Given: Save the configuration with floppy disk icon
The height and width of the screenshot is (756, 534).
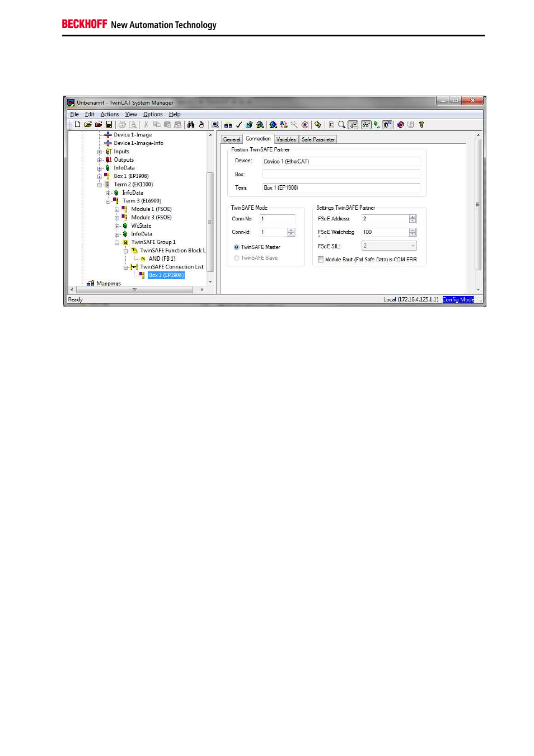Looking at the screenshot, I should (x=109, y=125).
